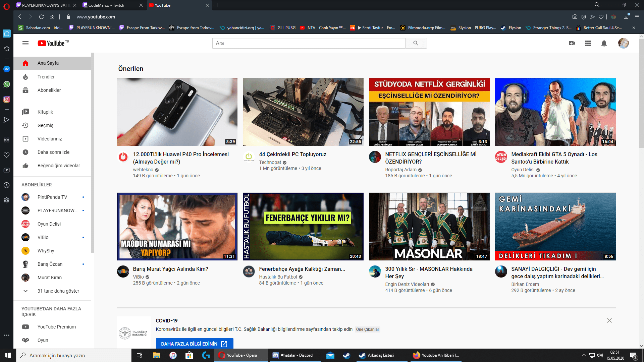Dismiss the COVID-19 info banner
Screen dimensions: 644x362
pyautogui.click(x=609, y=320)
